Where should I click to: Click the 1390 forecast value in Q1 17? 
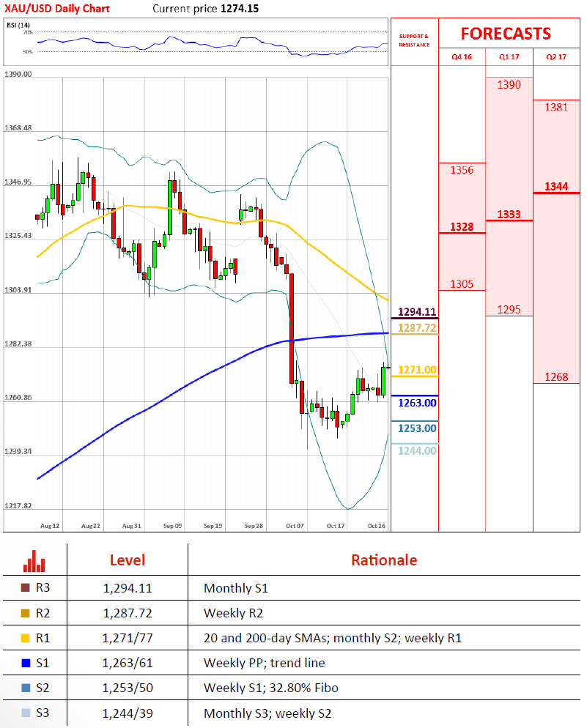[509, 85]
